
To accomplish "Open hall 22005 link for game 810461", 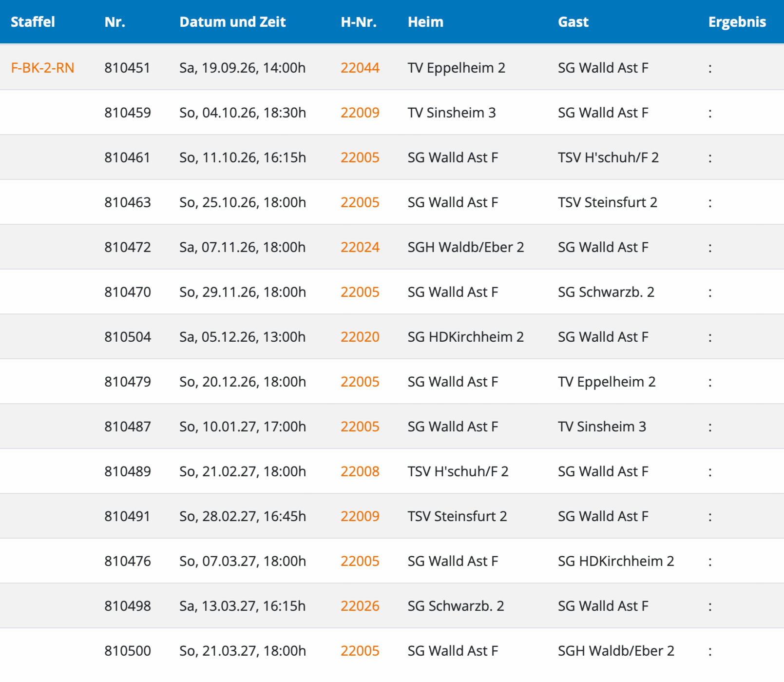I will [360, 157].
